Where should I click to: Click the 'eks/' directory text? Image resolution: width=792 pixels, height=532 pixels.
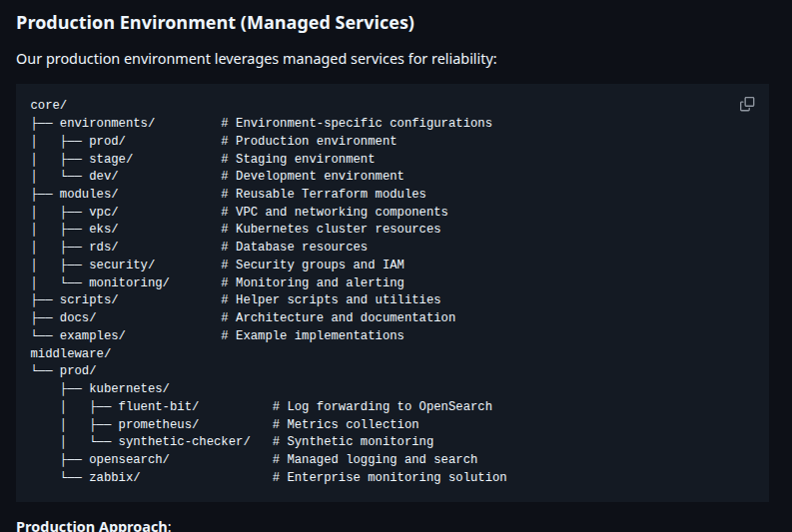click(104, 229)
